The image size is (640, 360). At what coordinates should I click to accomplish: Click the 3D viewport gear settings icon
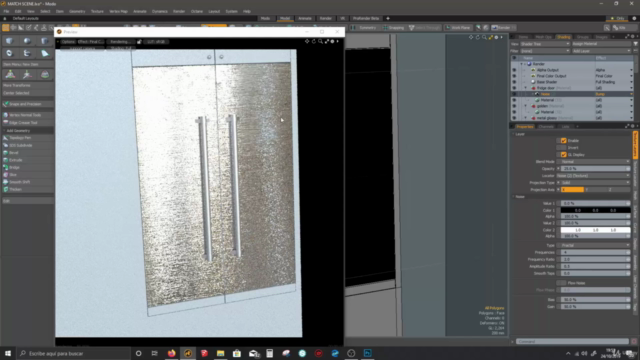point(496,37)
